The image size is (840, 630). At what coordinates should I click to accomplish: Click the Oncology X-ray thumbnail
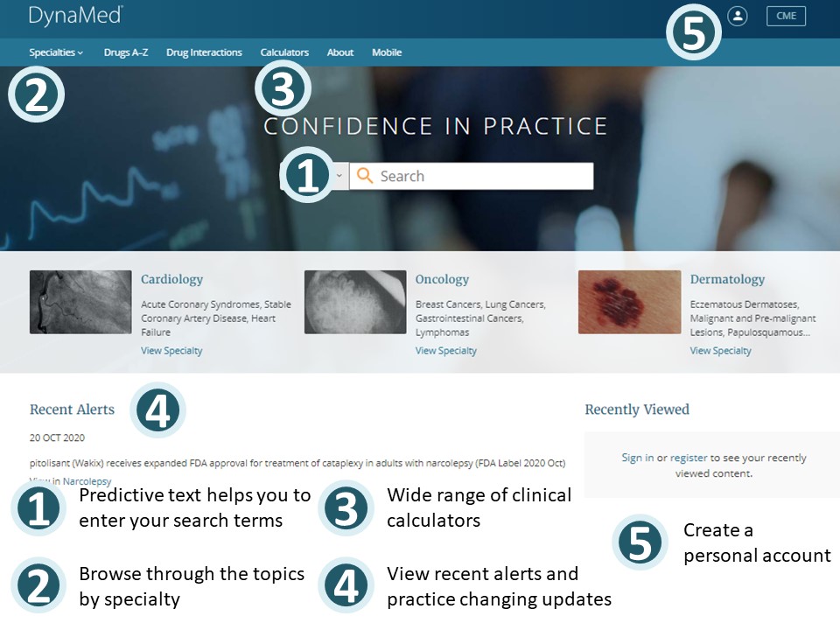point(355,301)
